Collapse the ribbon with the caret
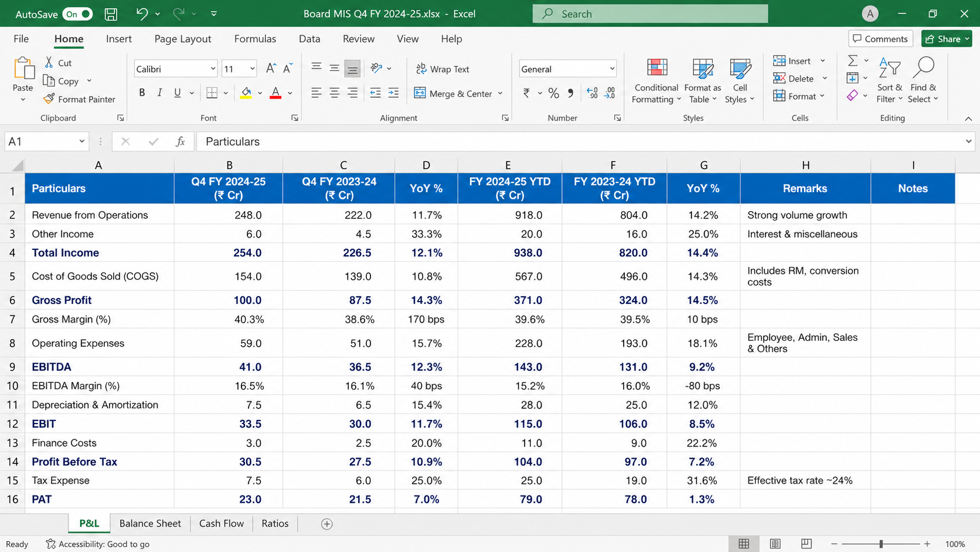Viewport: 980px width, 552px height. 968,118
